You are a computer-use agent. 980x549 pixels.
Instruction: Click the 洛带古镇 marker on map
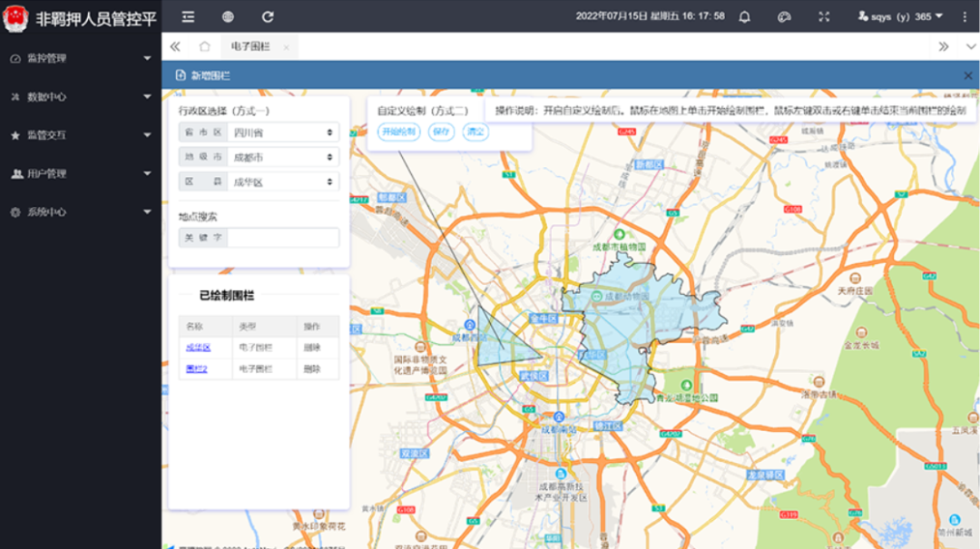818,382
